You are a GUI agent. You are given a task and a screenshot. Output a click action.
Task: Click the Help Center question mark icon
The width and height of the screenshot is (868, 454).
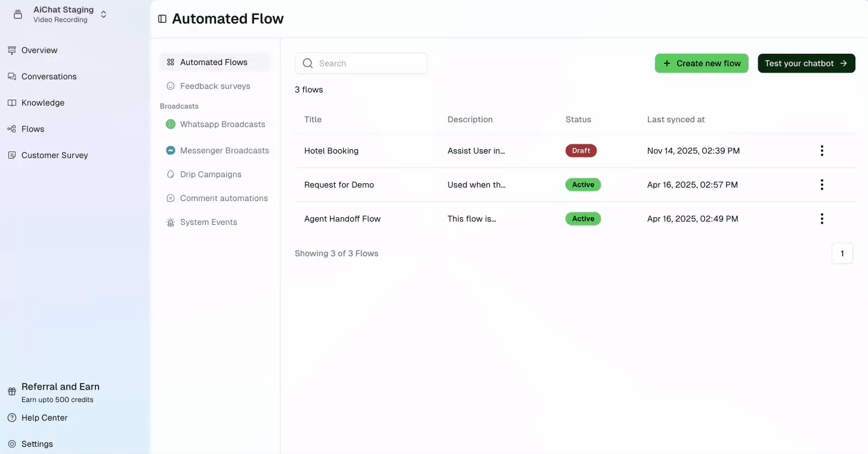[x=12, y=418]
